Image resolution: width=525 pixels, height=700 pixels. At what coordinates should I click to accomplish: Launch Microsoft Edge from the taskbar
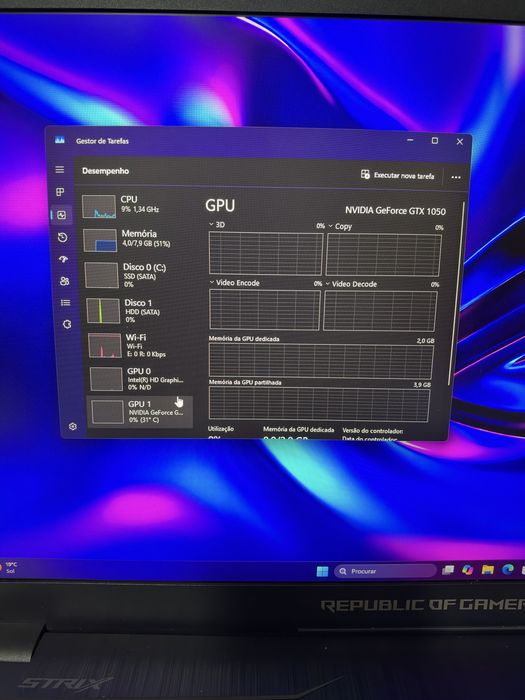(x=508, y=569)
